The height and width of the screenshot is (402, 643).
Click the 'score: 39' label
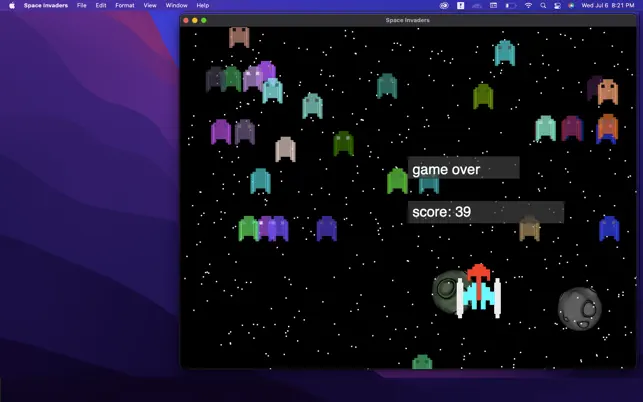pyautogui.click(x=442, y=212)
